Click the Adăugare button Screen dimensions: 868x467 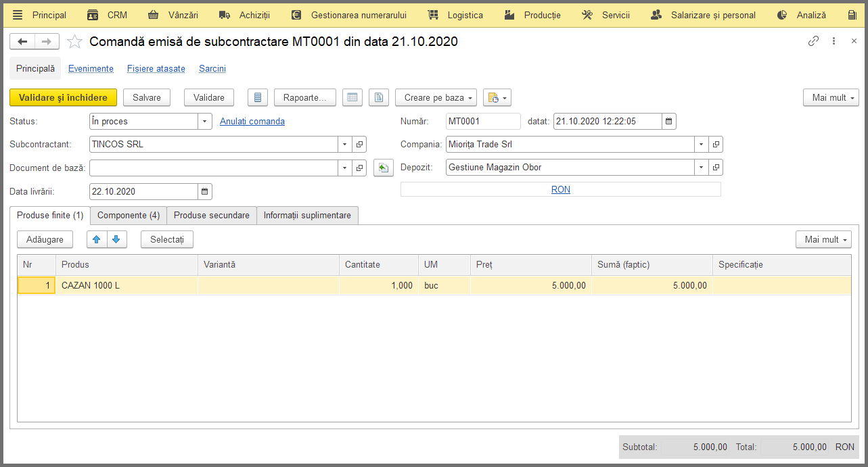click(45, 239)
